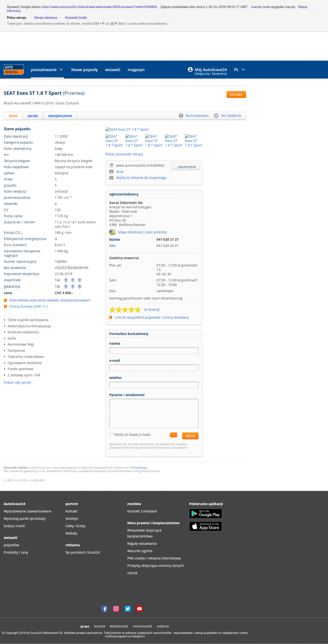Open the 8 recenzji link
The height and width of the screenshot is (644, 328).
152,310
